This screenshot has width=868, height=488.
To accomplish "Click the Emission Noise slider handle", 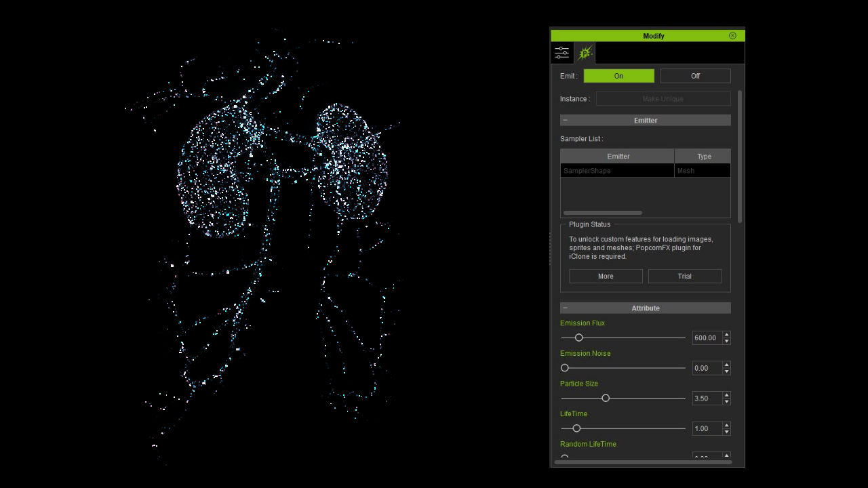I will coord(564,368).
